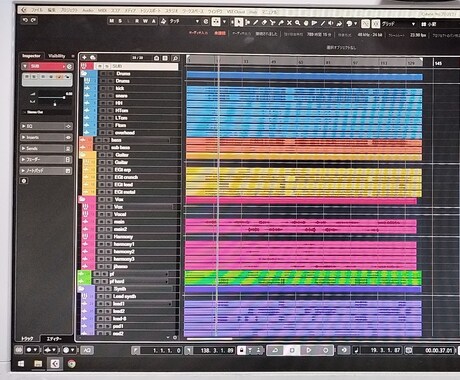Open the Windows Start menu
The width and height of the screenshot is (460, 380).
tap(21, 364)
